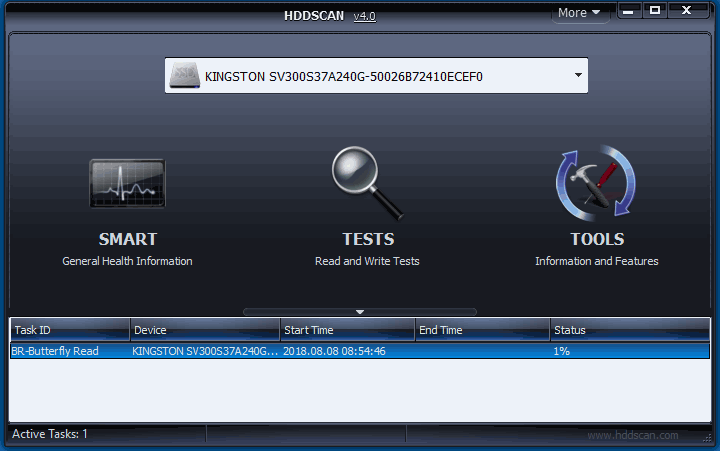
Task: Click the Device column header
Action: [x=205, y=330]
